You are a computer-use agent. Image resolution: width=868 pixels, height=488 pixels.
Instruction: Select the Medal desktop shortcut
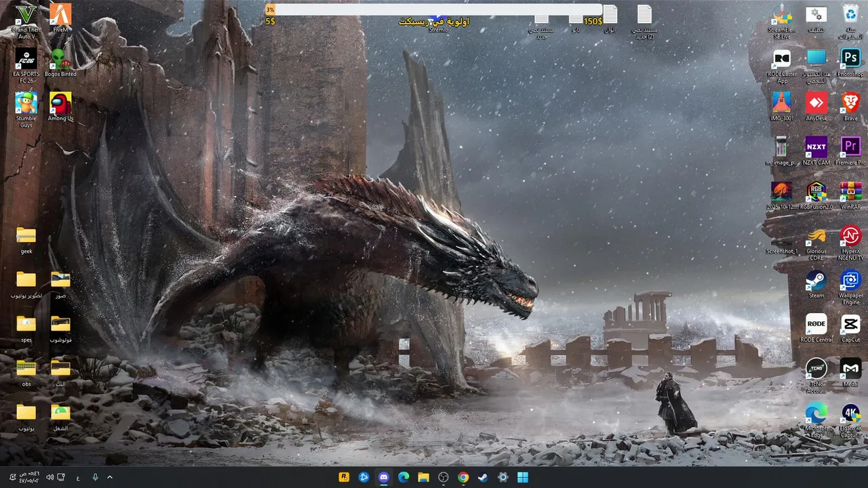pyautogui.click(x=850, y=371)
